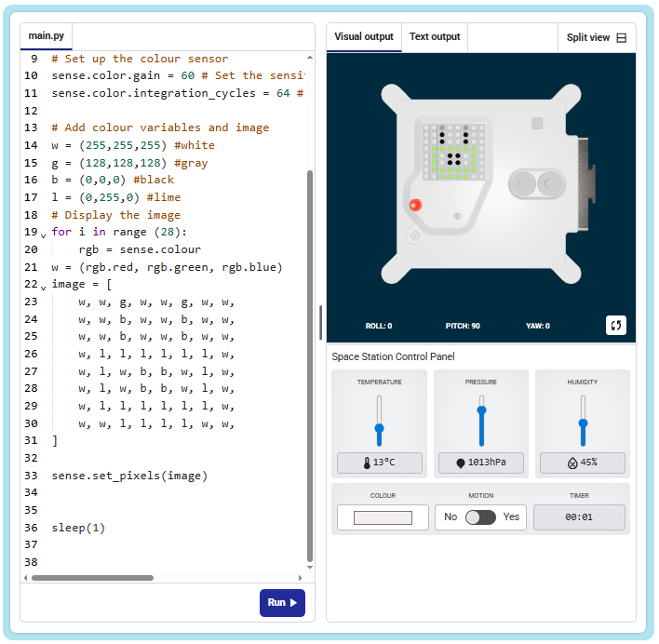The height and width of the screenshot is (644, 659).
Task: Click the Humidity slider handle
Action: [x=583, y=423]
